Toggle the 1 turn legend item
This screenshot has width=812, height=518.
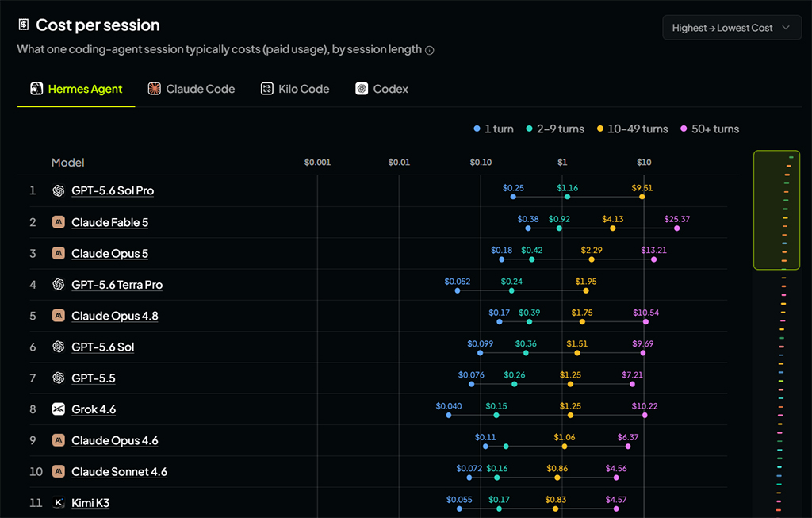click(493, 129)
